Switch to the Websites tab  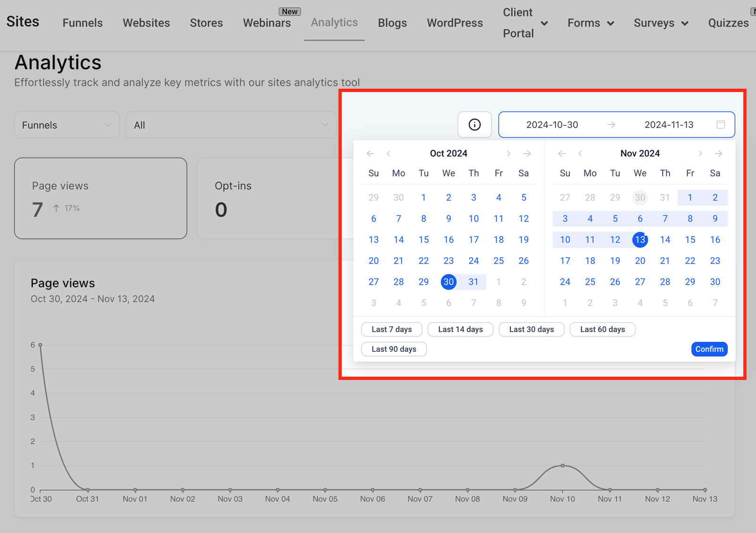point(146,23)
